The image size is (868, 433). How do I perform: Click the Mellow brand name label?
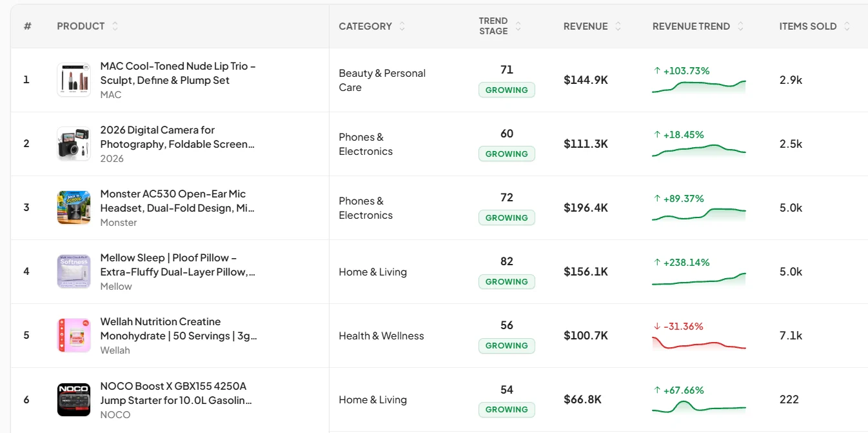coord(116,287)
